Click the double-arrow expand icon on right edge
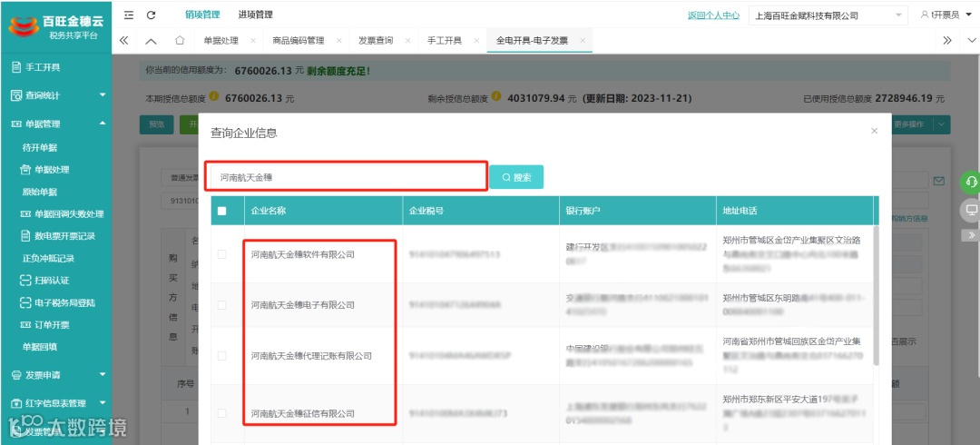The image size is (980, 445). coord(971,235)
